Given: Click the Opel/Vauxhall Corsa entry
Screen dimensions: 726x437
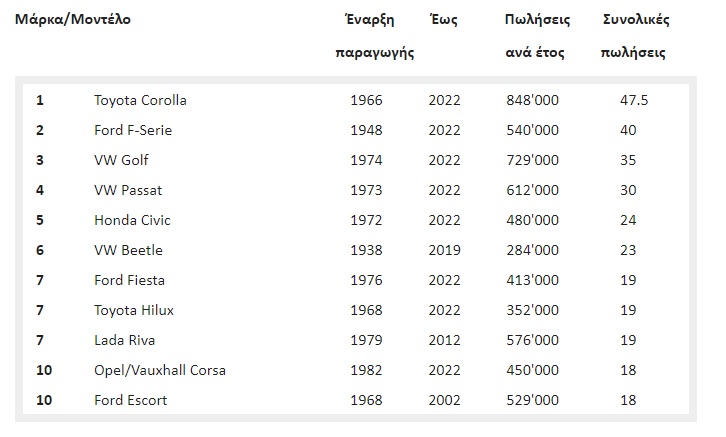Looking at the screenshot, I should pos(160,370).
